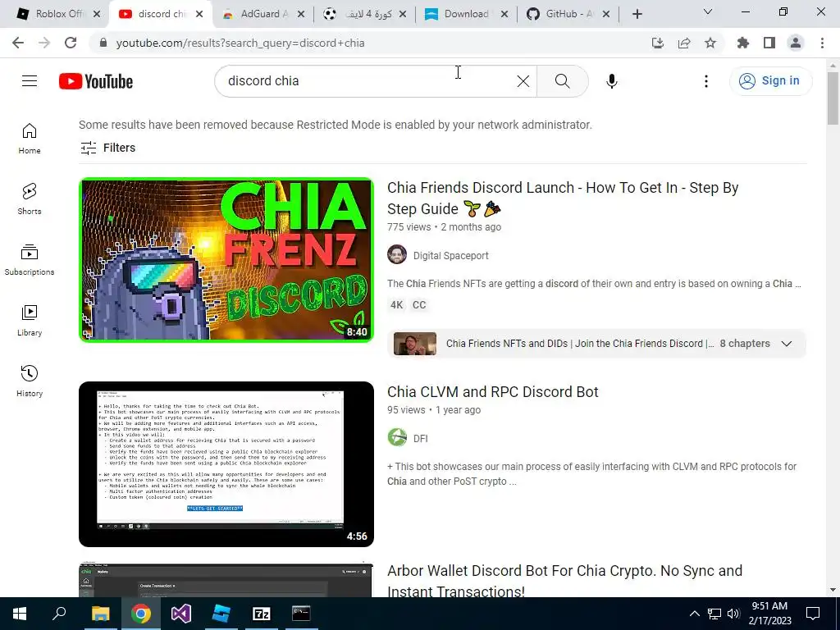Open File Explorer from taskbar

pos(100,614)
